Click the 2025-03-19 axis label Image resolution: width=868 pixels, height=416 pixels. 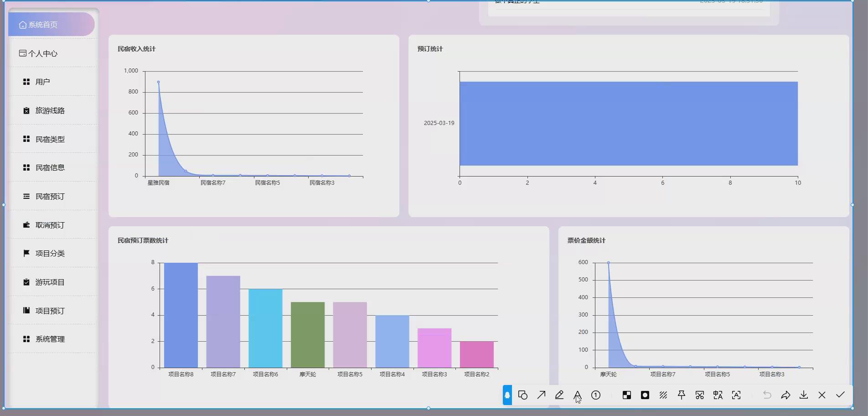tap(439, 123)
